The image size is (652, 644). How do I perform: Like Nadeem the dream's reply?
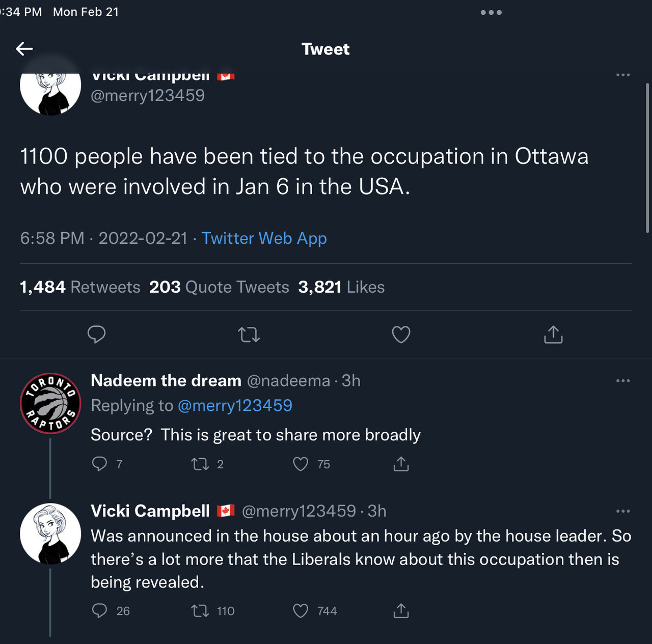click(x=301, y=464)
